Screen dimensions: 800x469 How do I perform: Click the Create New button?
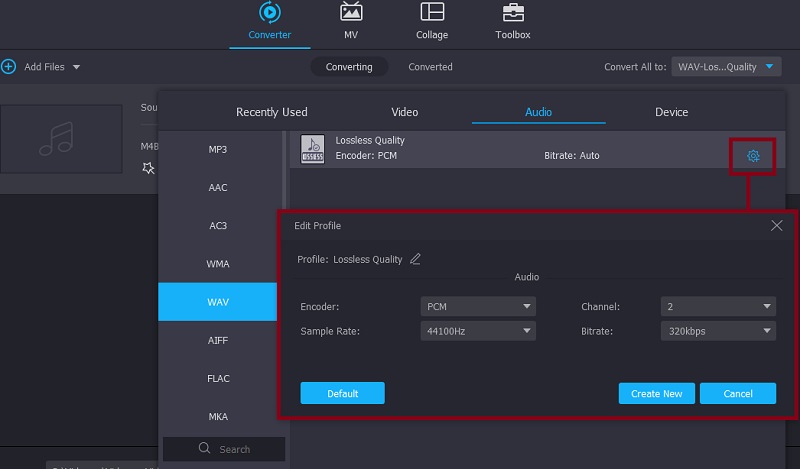[x=657, y=393]
